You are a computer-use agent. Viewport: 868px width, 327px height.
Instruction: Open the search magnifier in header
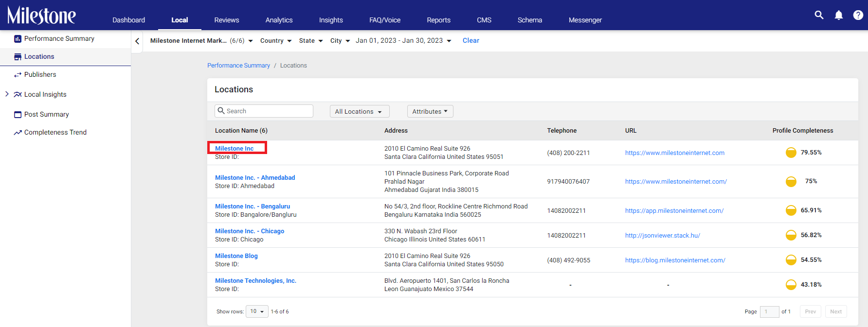[x=819, y=15]
